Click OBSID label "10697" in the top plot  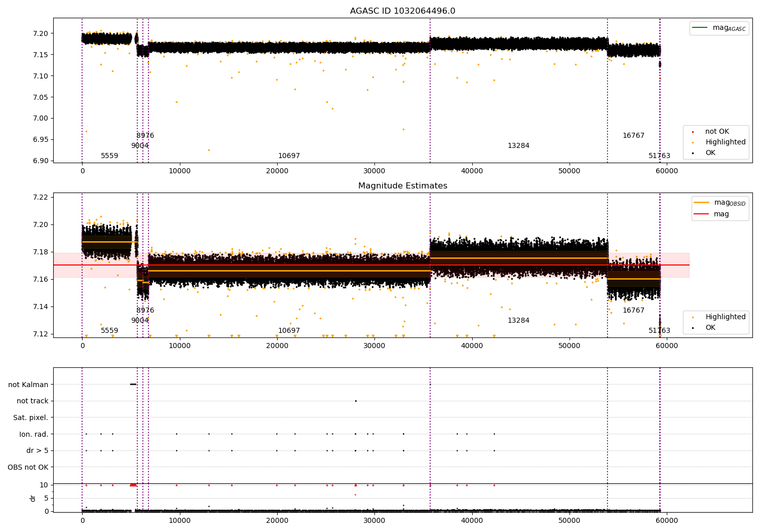(289, 156)
